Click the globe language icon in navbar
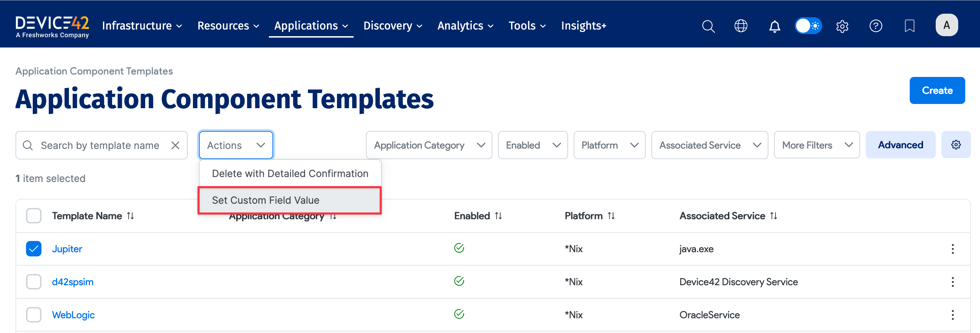The width and height of the screenshot is (980, 333). pos(741,26)
